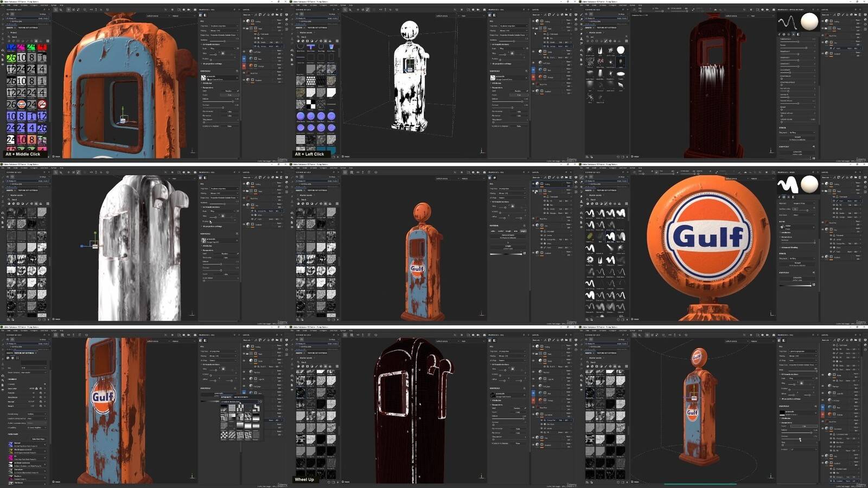The image size is (868, 488).
Task: Click the smart material icon in the white metal close-up window's Layers toolbar
Action: (x=272, y=178)
